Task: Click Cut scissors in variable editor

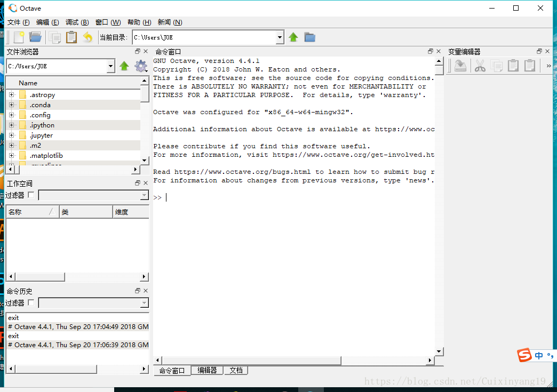Action: [480, 66]
